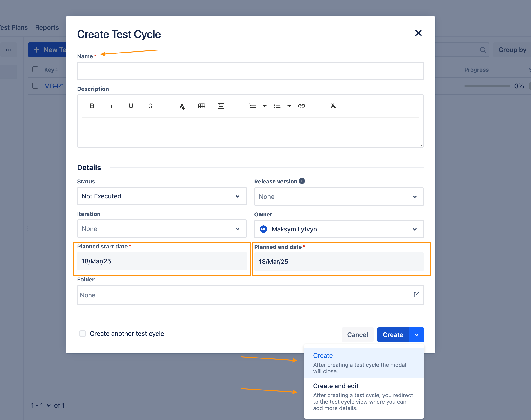The image size is (531, 420).
Task: Tick the select-all checkbox beside Key
Action: [36, 69]
